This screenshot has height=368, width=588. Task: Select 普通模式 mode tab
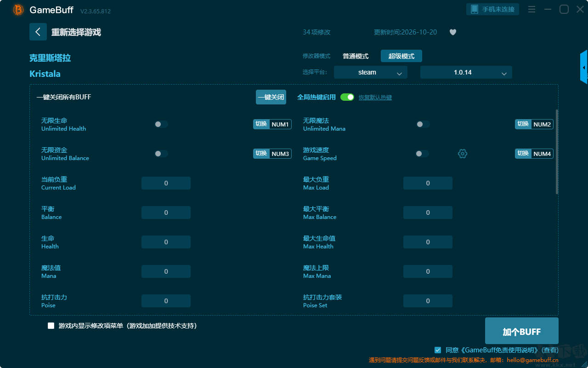[356, 56]
